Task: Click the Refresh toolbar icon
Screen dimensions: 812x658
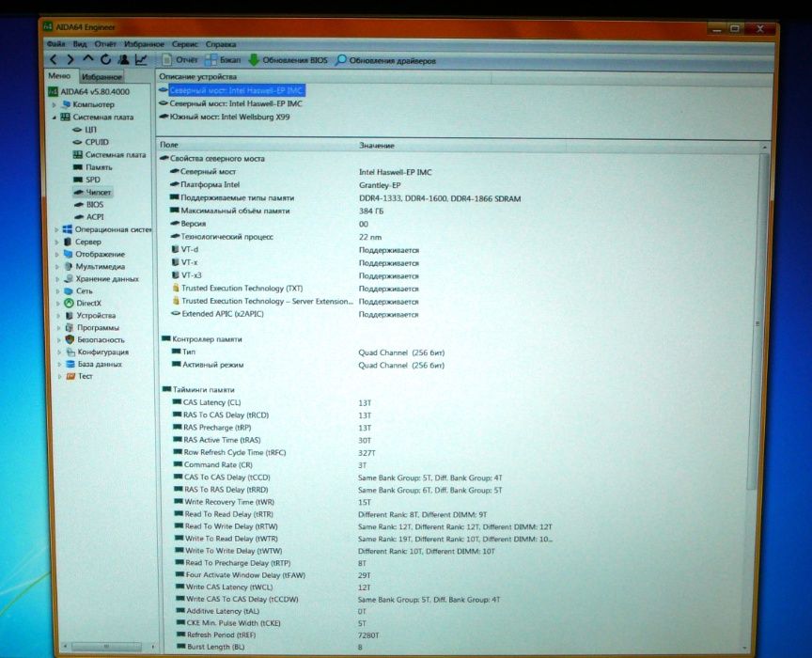Action: [105, 59]
